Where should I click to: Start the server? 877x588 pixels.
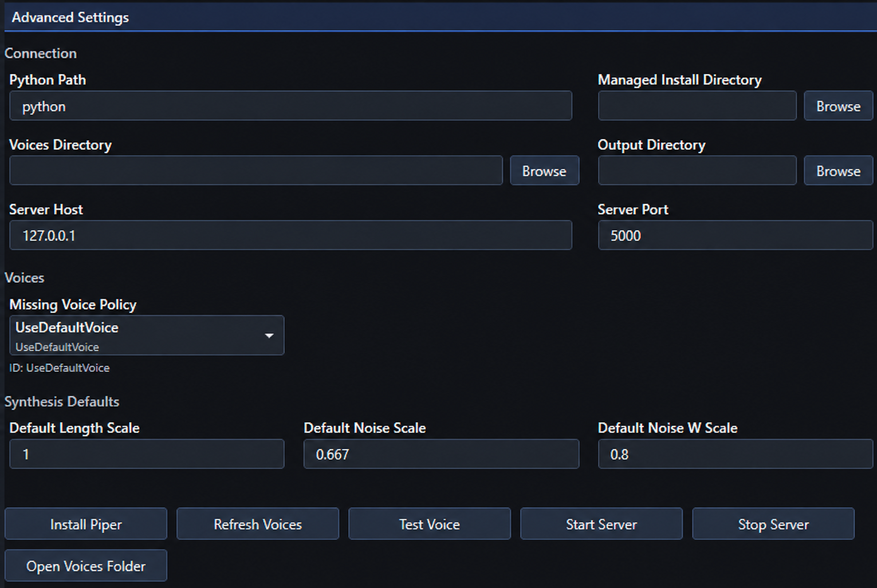[x=601, y=524]
